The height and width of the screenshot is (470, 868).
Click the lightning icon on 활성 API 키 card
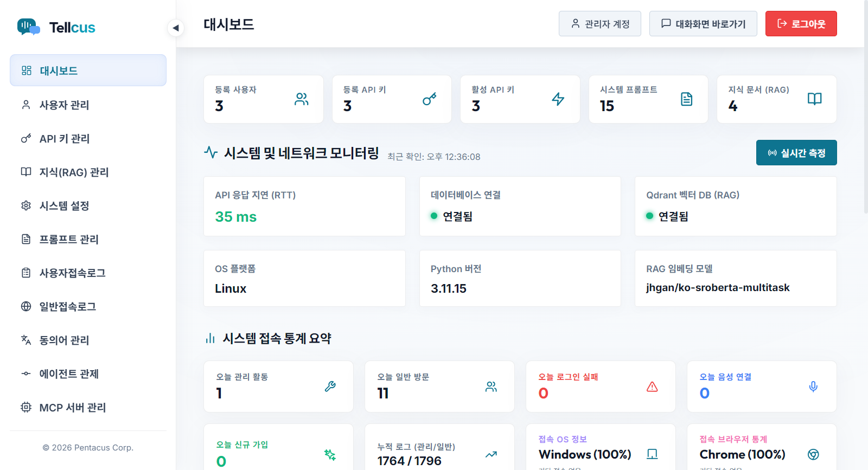(558, 99)
